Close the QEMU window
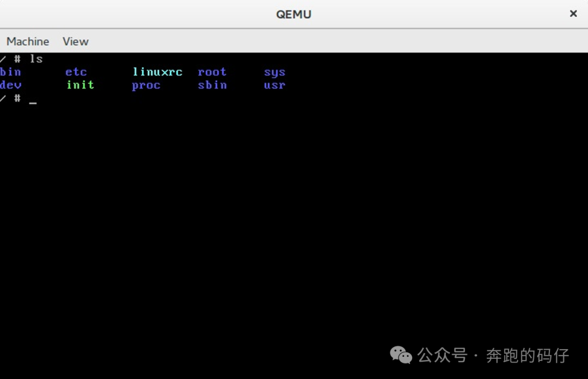 pos(574,14)
